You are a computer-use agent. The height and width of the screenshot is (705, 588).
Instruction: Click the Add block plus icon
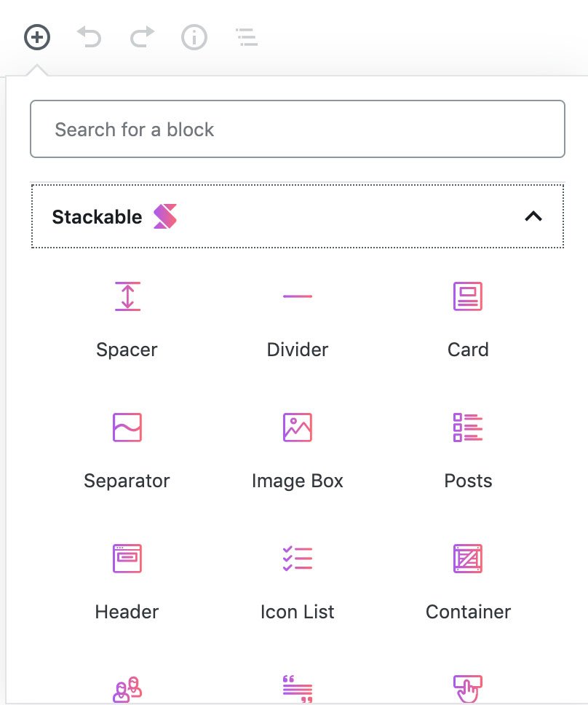[37, 37]
